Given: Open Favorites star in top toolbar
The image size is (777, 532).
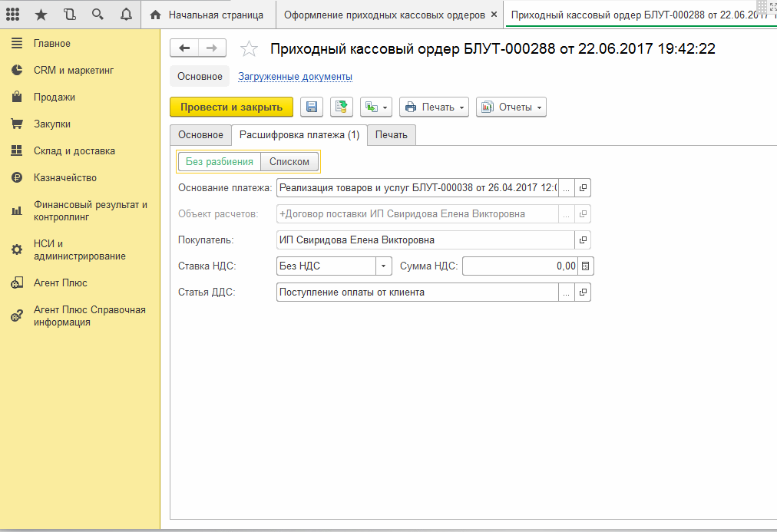Looking at the screenshot, I should pos(41,15).
